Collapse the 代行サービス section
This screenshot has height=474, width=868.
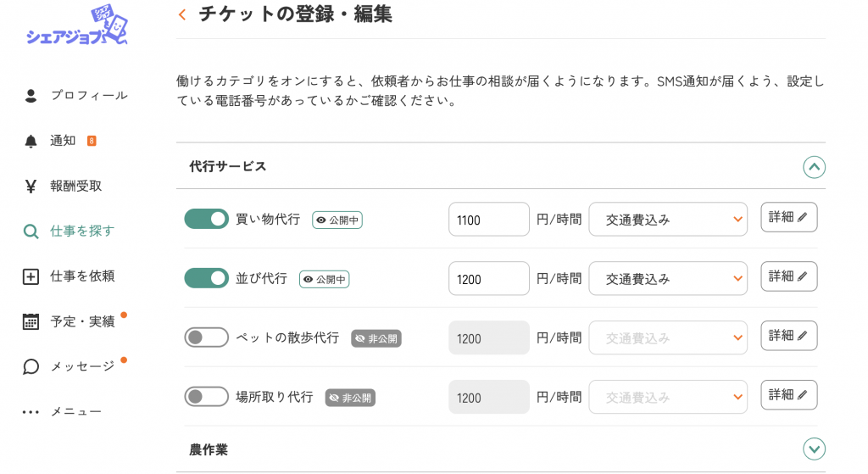[x=814, y=167]
